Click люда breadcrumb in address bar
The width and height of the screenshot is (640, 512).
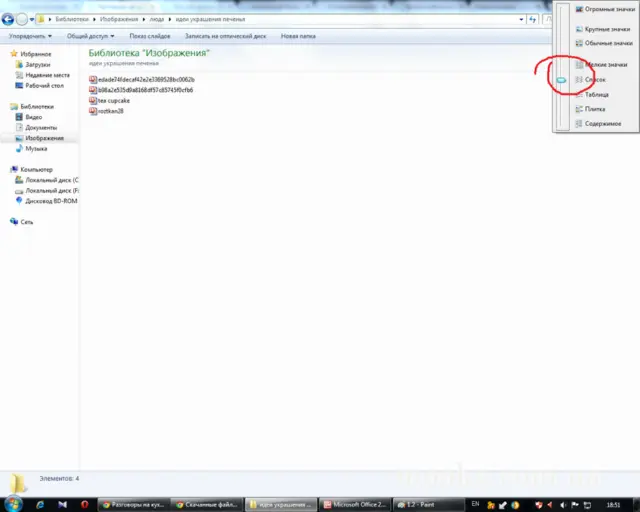tap(157, 19)
